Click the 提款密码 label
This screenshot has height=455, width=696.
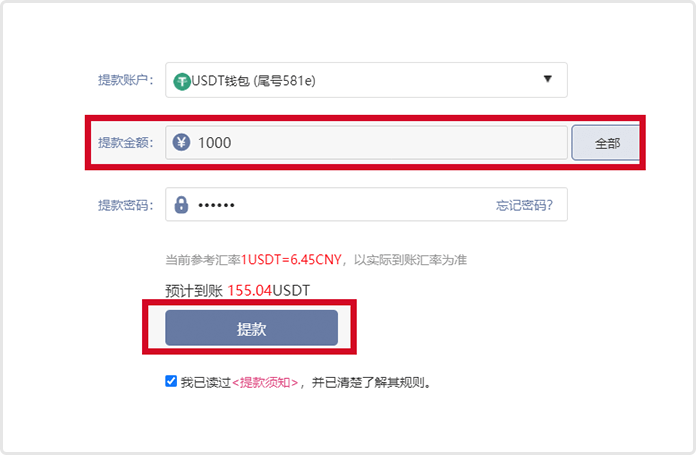coord(126,205)
